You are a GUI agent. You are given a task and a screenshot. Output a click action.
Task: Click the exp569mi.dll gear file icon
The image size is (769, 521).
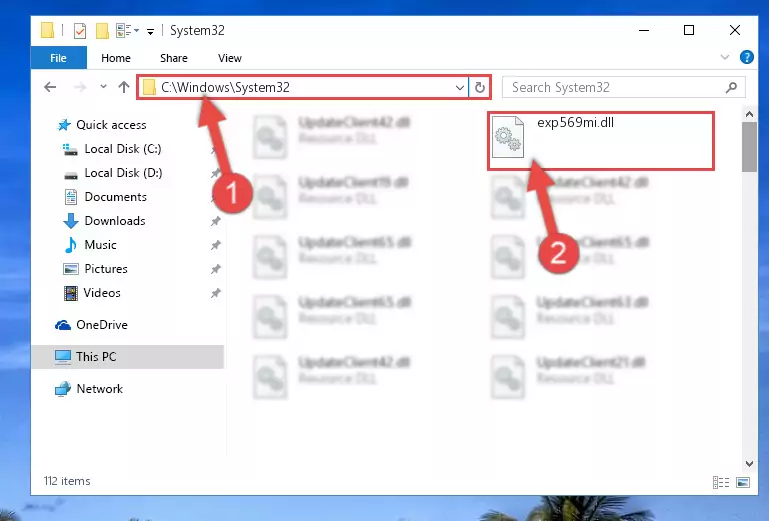coord(508,137)
